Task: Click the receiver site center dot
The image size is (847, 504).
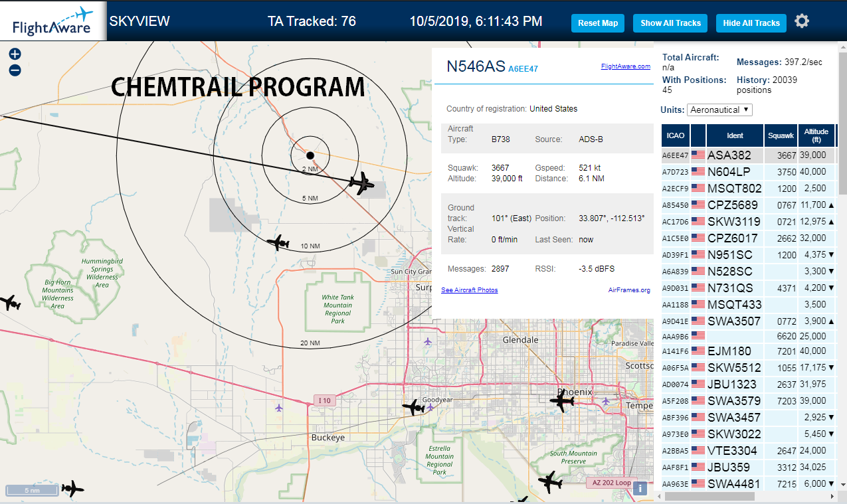Action: point(310,155)
